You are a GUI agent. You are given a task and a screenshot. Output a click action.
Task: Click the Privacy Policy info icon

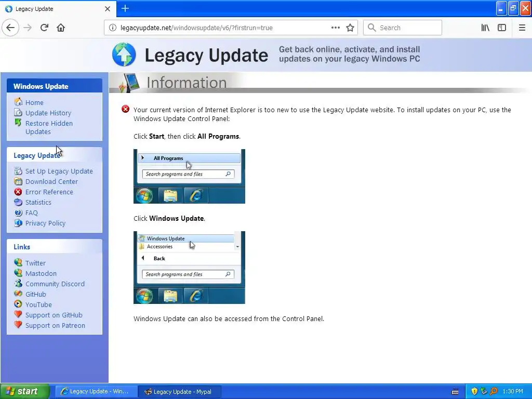point(18,223)
